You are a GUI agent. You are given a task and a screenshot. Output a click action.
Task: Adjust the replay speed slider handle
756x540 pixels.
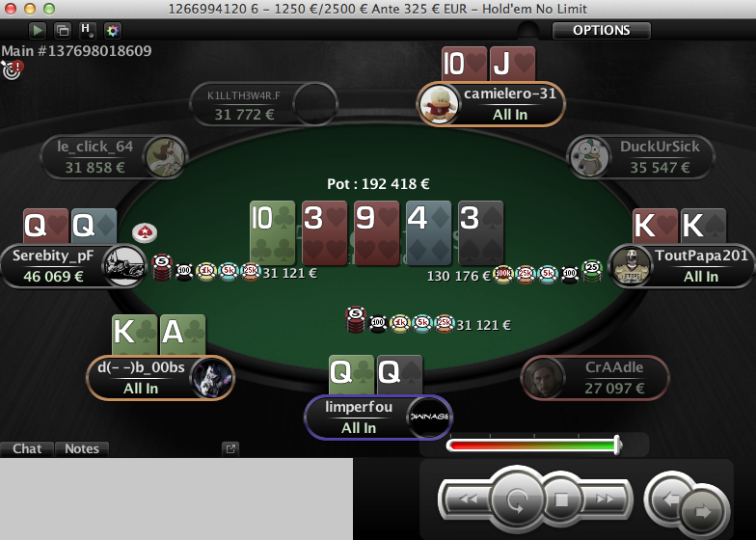[x=617, y=445]
